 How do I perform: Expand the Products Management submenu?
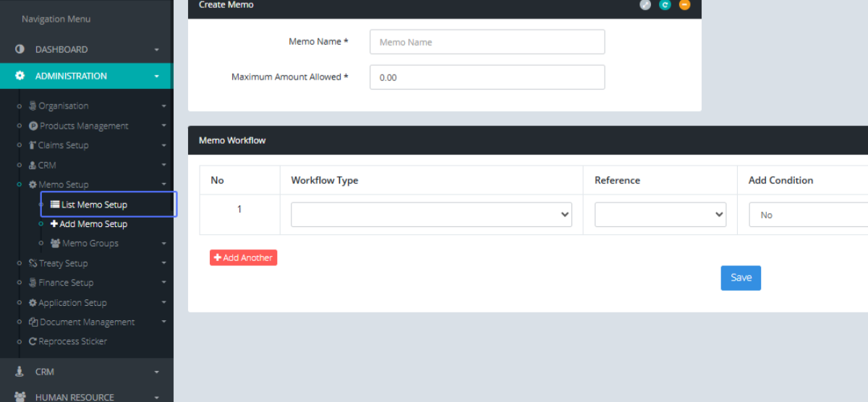pos(163,126)
